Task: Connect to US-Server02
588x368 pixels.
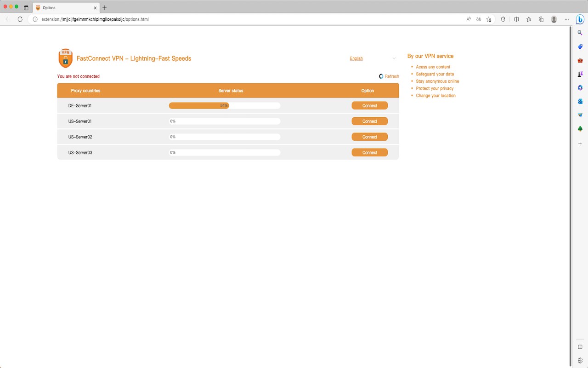Action: click(370, 137)
